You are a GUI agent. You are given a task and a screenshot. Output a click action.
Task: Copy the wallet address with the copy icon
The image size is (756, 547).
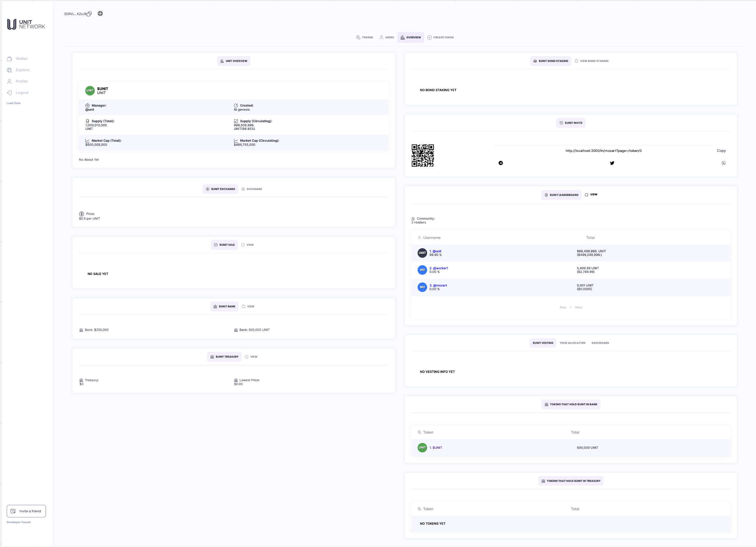click(89, 14)
